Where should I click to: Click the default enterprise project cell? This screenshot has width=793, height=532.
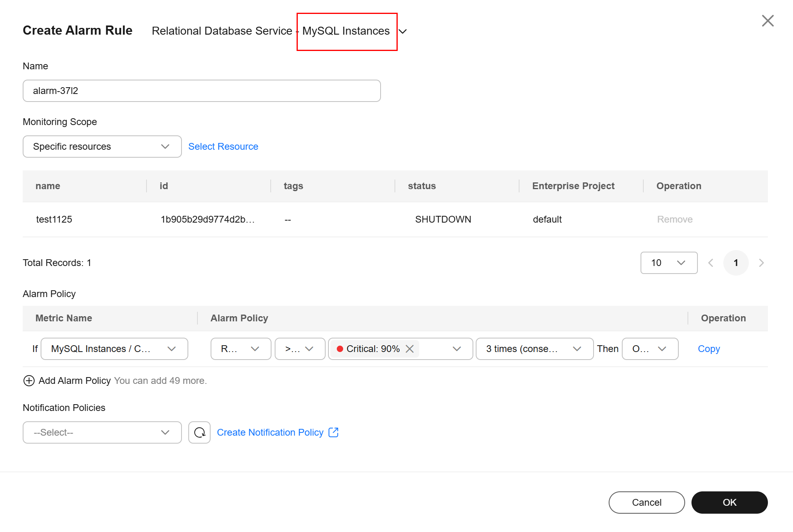click(547, 219)
